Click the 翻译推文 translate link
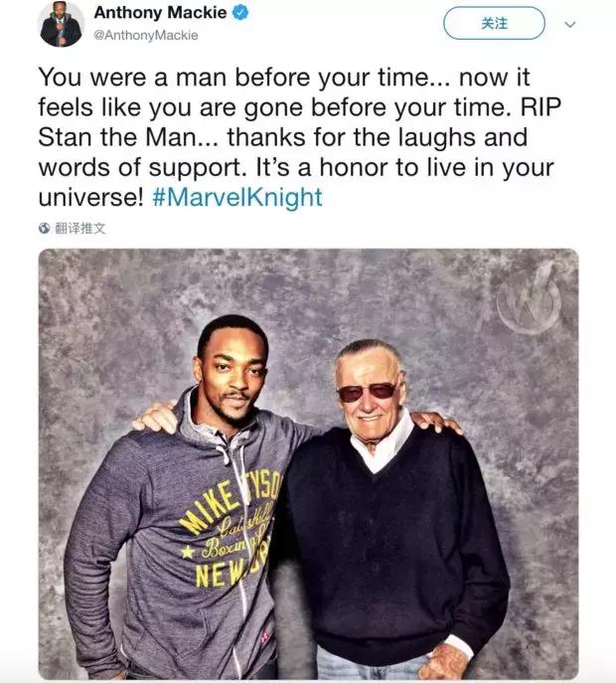 [x=80, y=228]
